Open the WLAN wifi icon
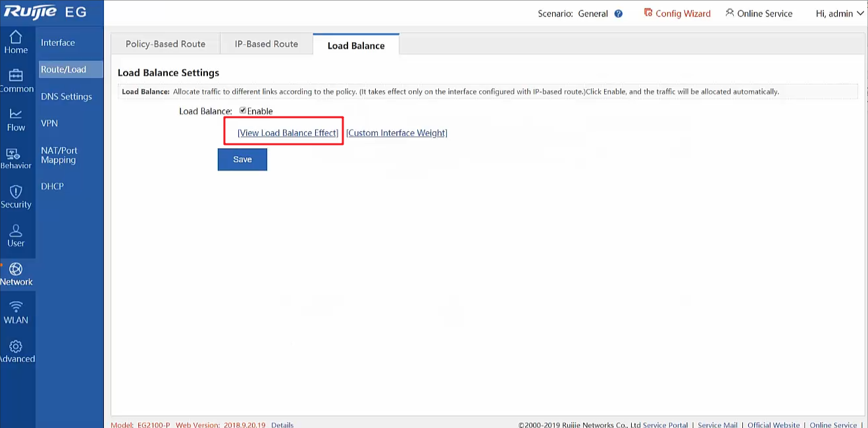This screenshot has width=868, height=428. [x=16, y=308]
